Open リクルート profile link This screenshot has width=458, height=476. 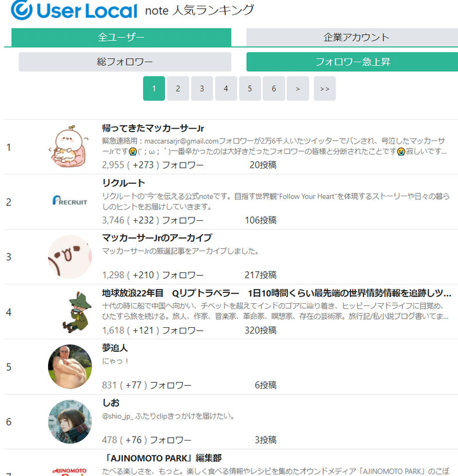(x=124, y=183)
